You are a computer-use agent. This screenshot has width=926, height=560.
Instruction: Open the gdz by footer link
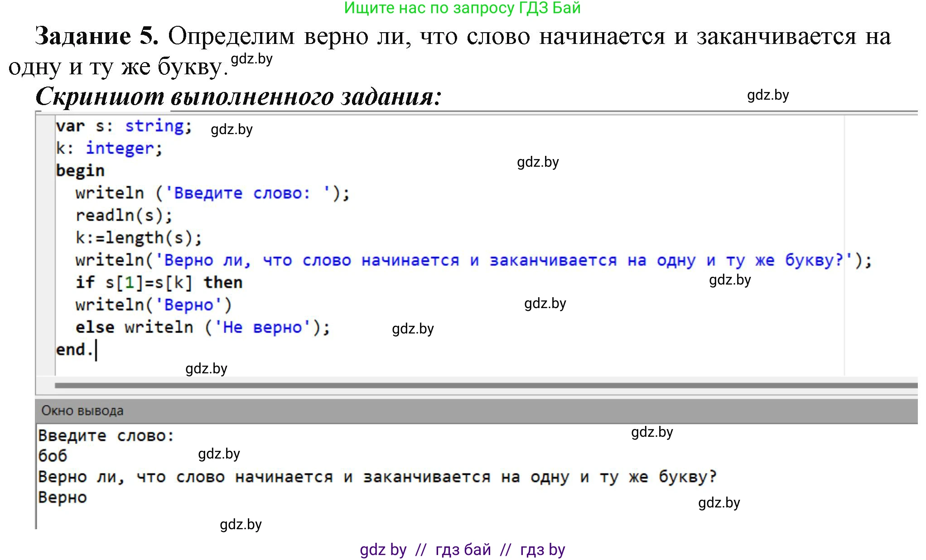pos(382,549)
